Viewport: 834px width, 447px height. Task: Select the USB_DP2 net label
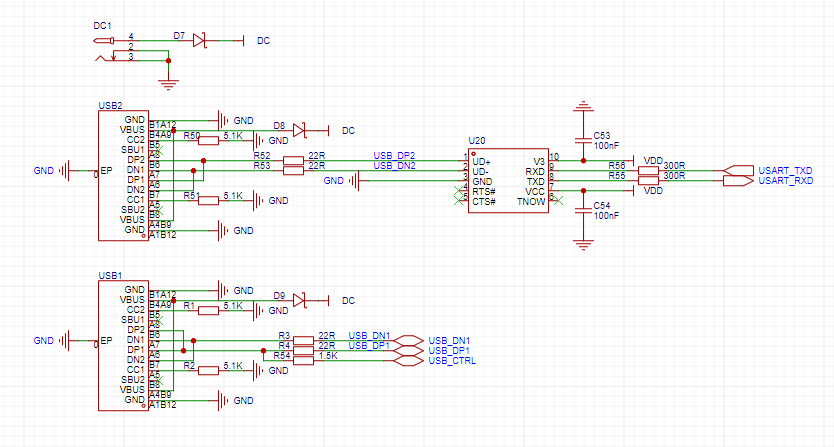pyautogui.click(x=394, y=155)
